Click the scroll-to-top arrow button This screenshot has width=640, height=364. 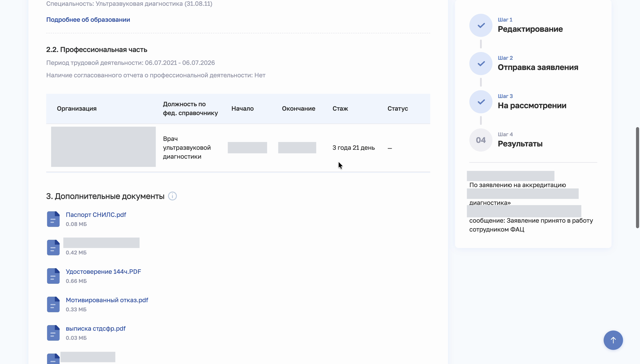[613, 340]
